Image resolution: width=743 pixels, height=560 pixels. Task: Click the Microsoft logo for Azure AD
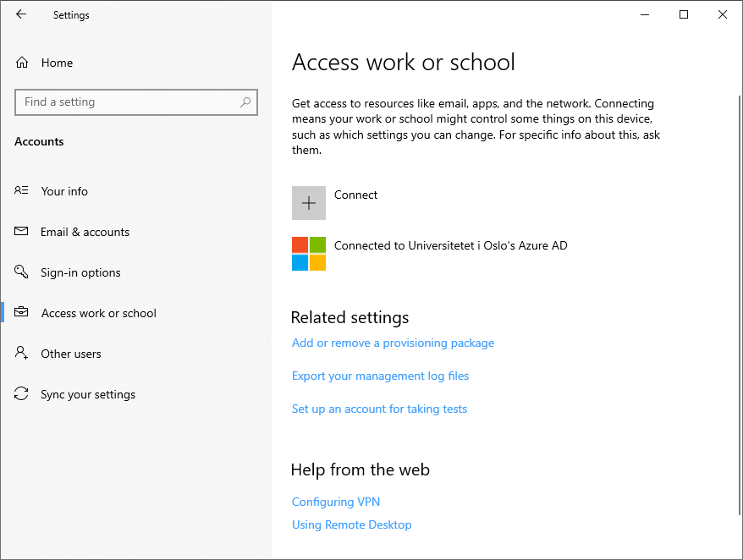pyautogui.click(x=309, y=254)
